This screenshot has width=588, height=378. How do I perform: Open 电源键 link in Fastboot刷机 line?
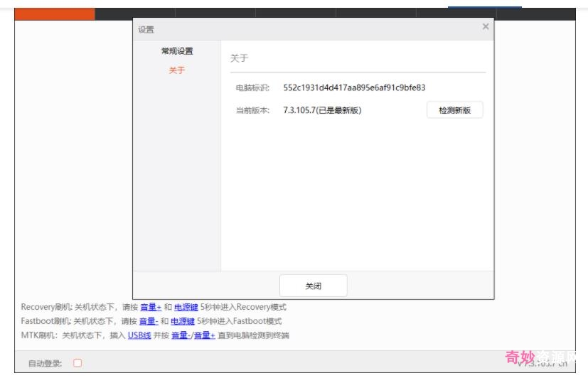[x=182, y=321]
